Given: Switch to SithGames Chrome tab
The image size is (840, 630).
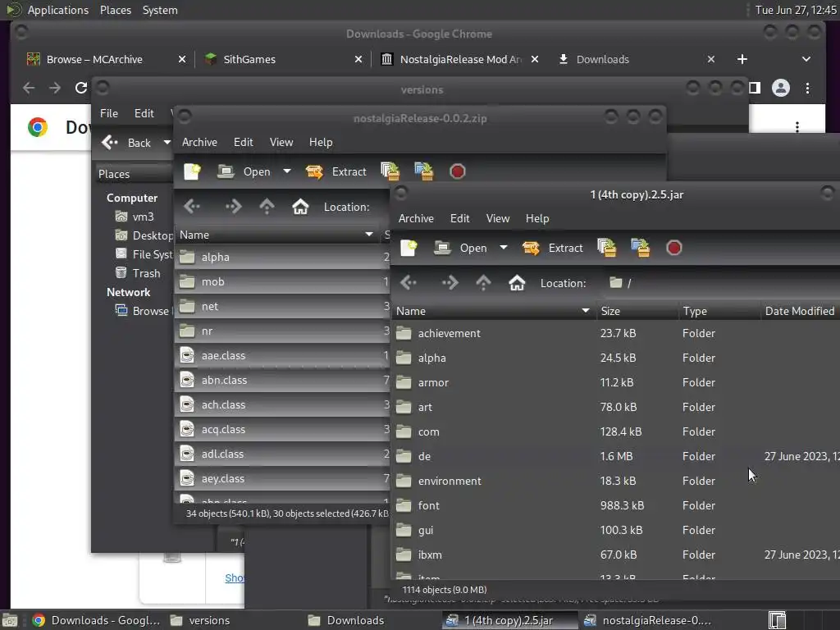Looking at the screenshot, I should tap(249, 59).
